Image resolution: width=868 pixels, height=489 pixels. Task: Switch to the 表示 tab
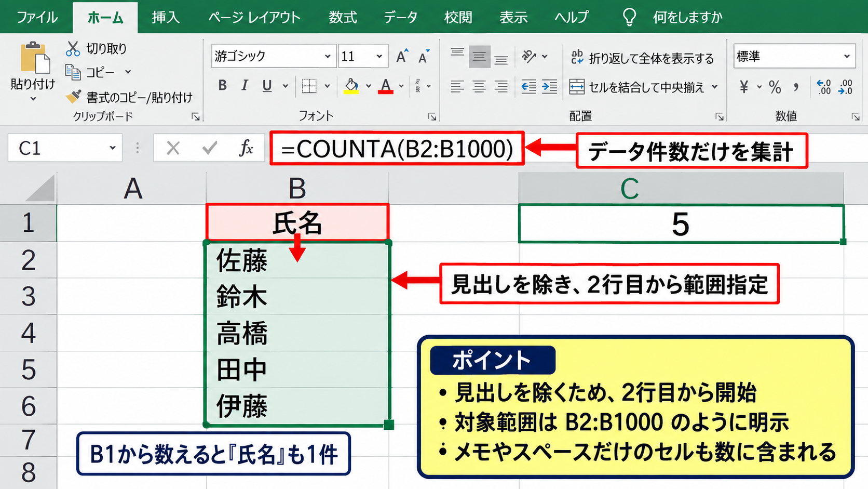pos(513,17)
